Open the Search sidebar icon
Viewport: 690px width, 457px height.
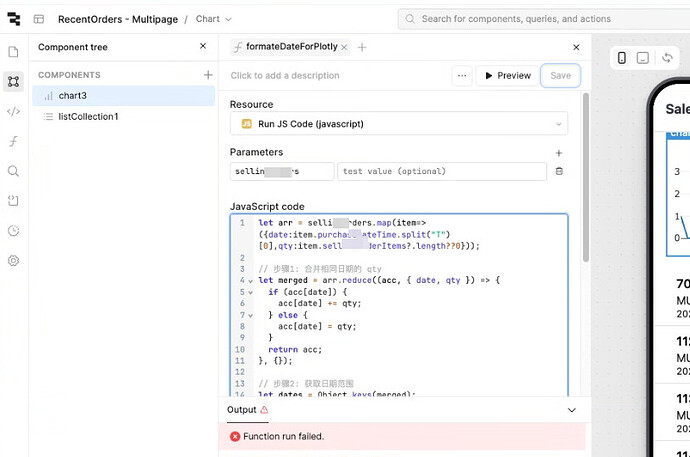[x=14, y=171]
